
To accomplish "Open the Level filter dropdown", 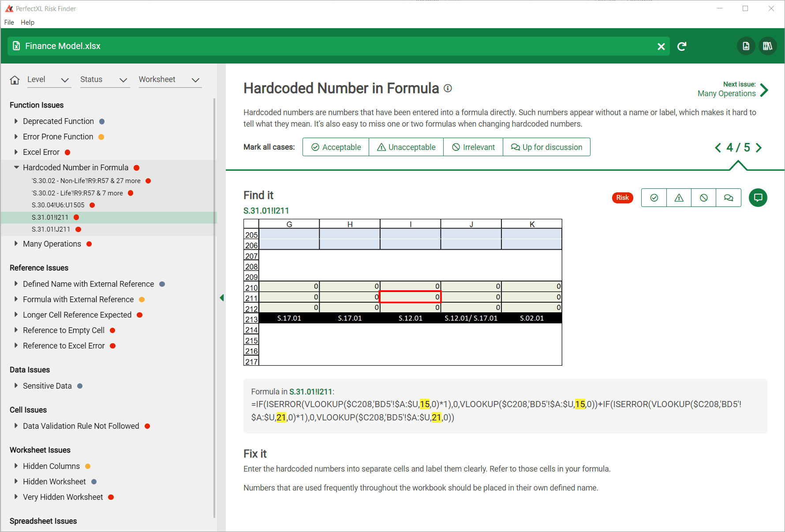I will pyautogui.click(x=49, y=80).
